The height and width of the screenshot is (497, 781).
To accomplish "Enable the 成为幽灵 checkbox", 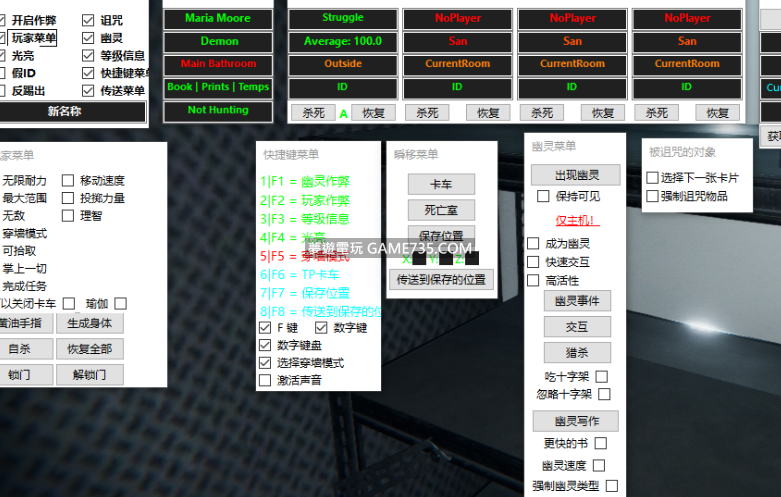I will pos(533,244).
